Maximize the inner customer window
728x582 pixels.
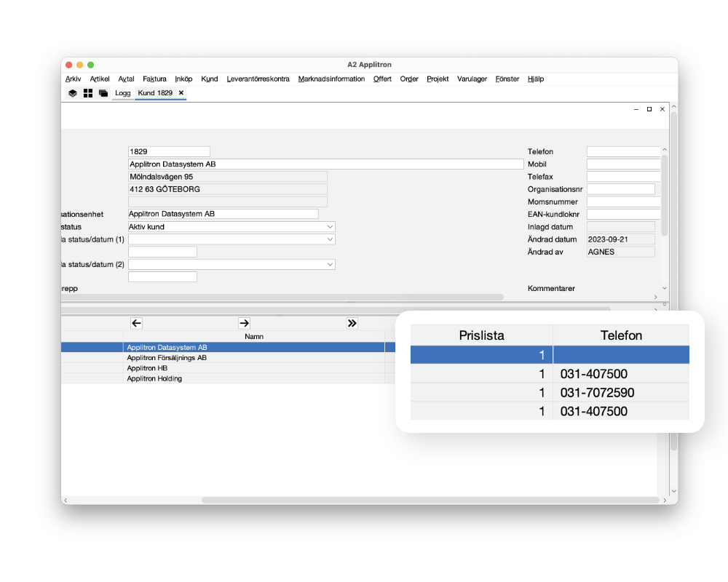[x=649, y=109]
